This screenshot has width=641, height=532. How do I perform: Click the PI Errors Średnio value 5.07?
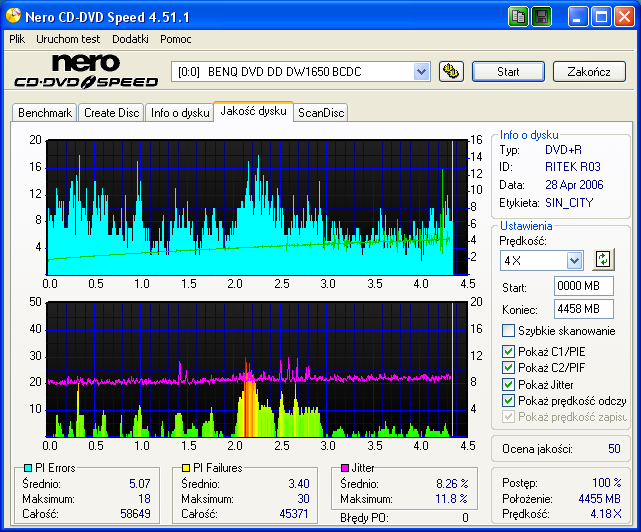coord(140,484)
